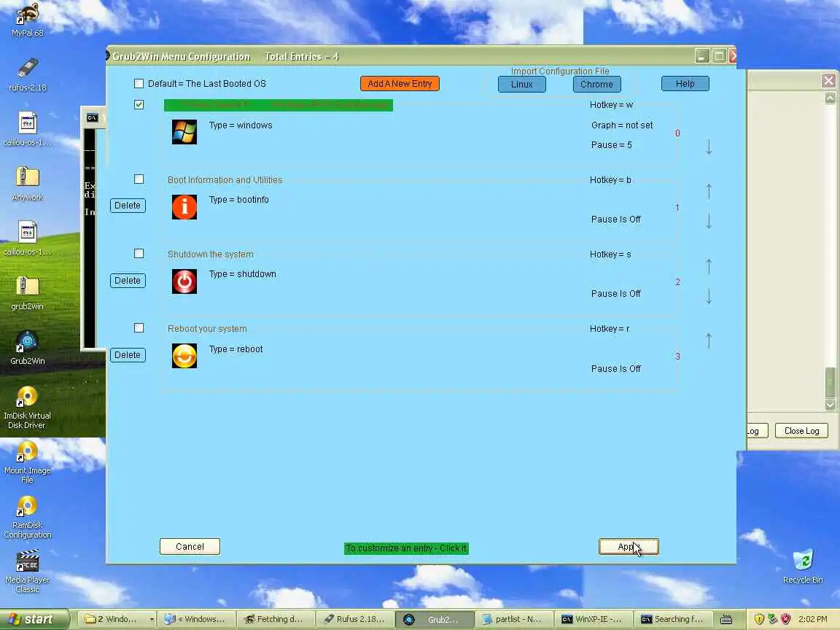Click Shutdown the system title
840x630 pixels.
point(211,254)
